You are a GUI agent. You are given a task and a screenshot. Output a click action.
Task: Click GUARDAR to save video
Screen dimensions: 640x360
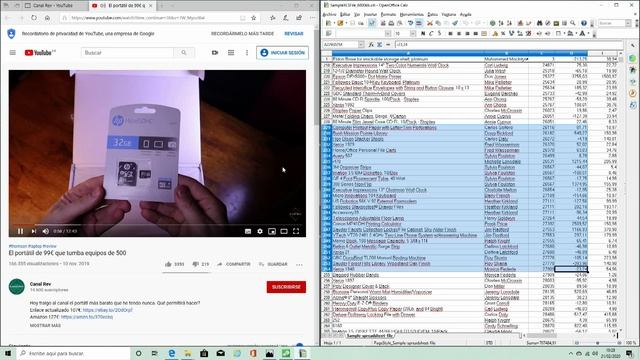[273, 264]
